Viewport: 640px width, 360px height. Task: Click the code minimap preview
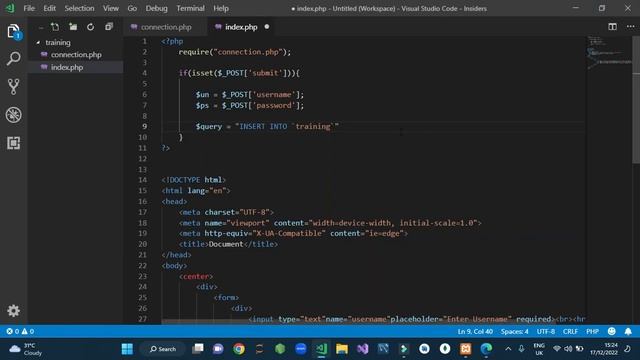[609, 53]
